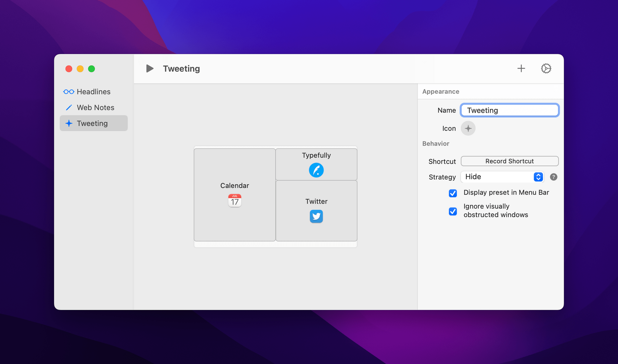Screen dimensions: 618x364
Task: Click the Name text field
Action: coord(510,110)
